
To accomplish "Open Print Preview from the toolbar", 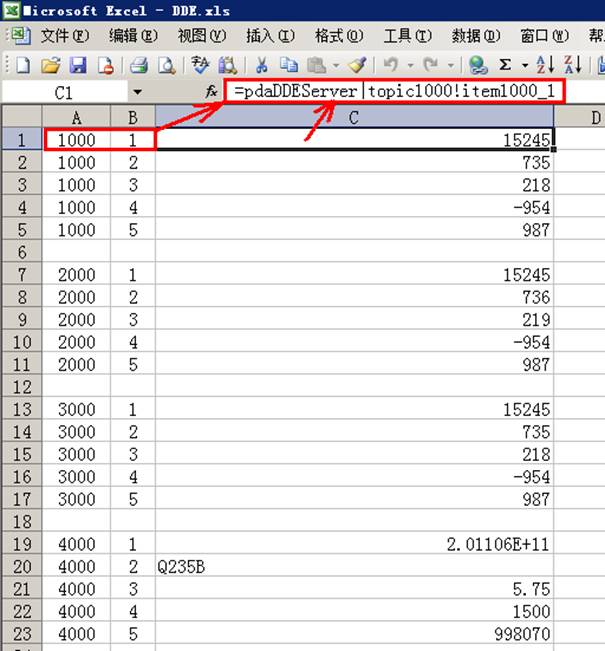I will 166,66.
